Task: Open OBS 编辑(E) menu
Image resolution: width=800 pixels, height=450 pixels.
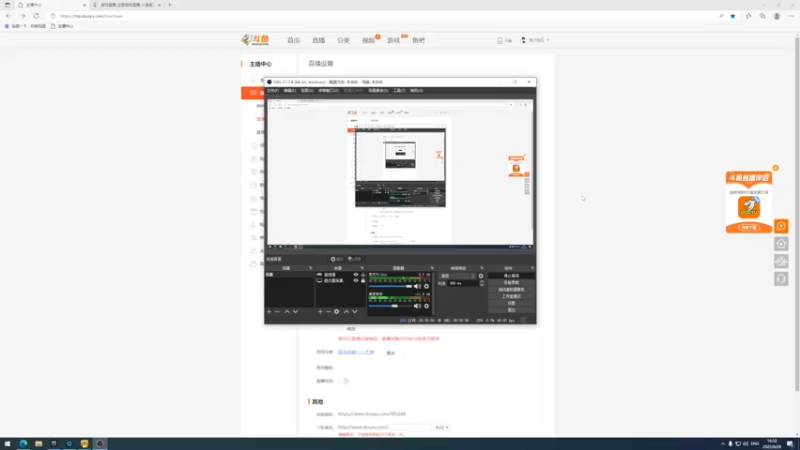Action: click(290, 90)
